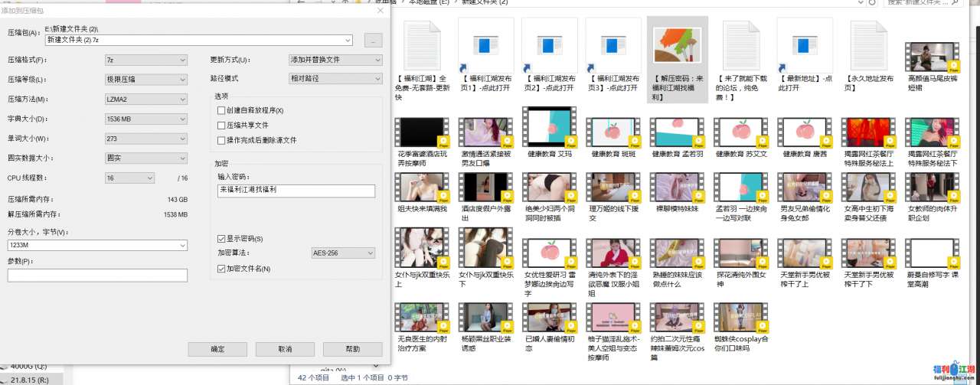Select the blank text file icon 全免费-无套路
This screenshot has width=980, height=385.
pos(422,44)
